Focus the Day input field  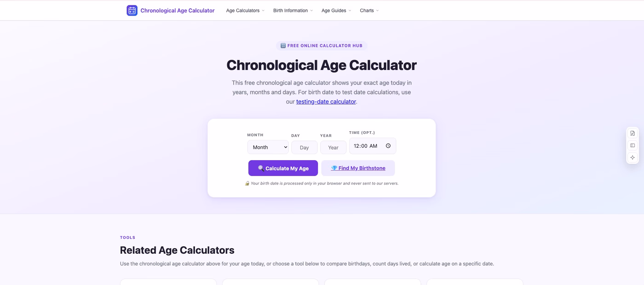[x=304, y=147]
